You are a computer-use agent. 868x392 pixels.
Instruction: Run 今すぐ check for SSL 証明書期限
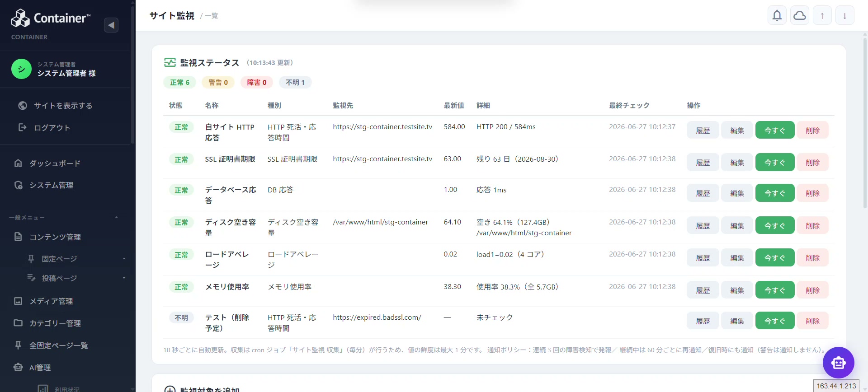775,162
